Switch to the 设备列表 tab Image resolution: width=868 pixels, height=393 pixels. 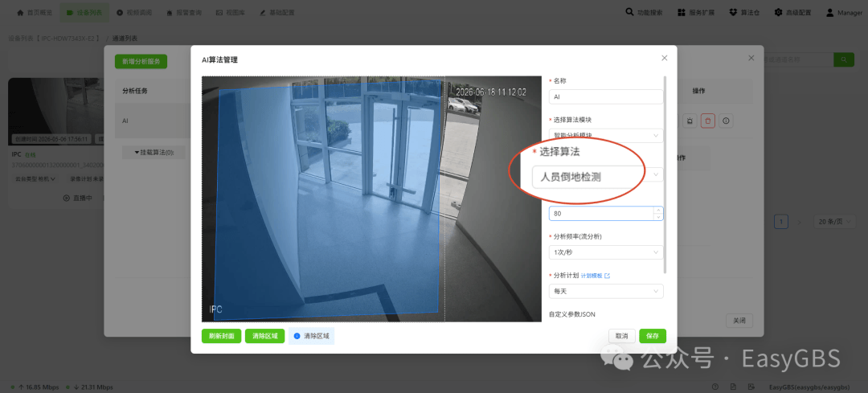point(84,12)
